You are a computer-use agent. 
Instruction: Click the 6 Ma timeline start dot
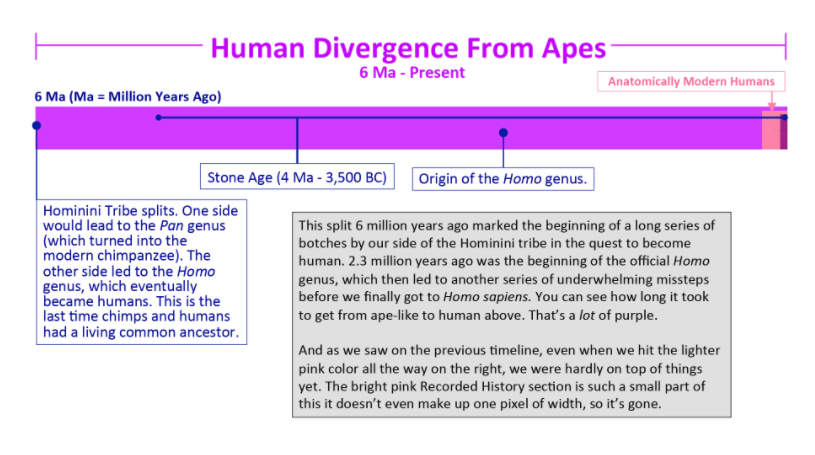tap(36, 125)
